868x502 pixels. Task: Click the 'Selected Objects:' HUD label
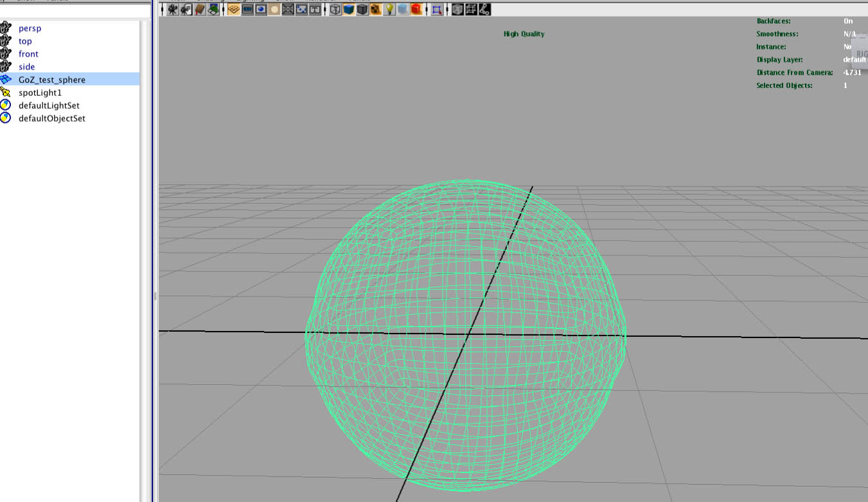784,85
